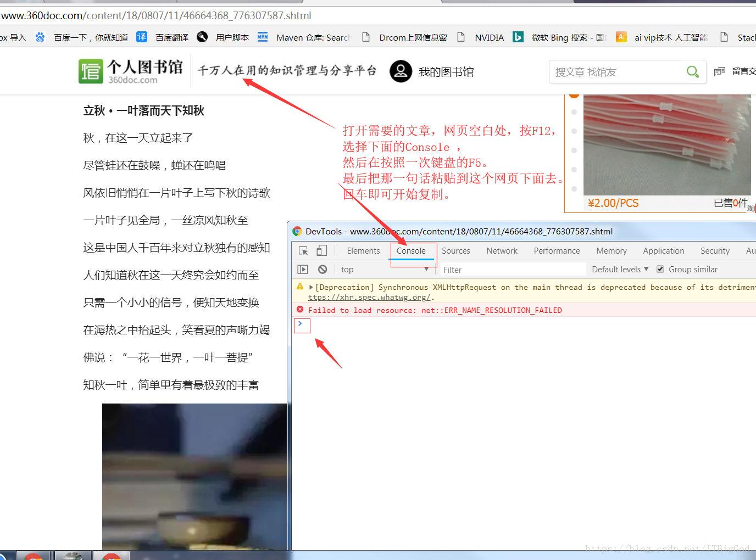
Task: Click the slogan 千万人在用的知识管理与分享平台
Action: (x=287, y=70)
